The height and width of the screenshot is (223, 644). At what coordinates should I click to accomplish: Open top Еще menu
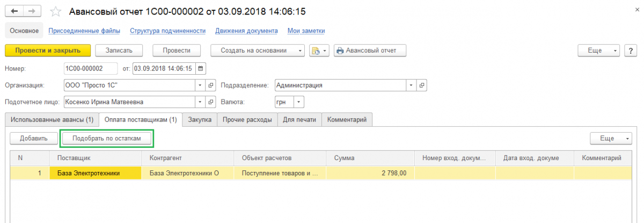click(599, 50)
